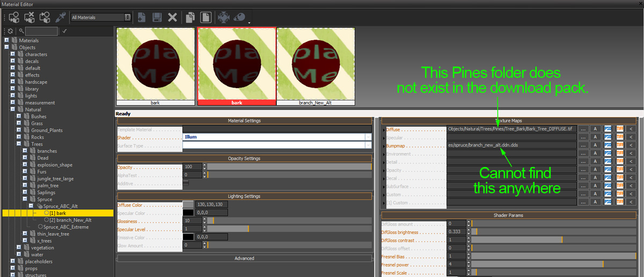Expand the Diffuse texture map triangle
Screen dimensions: 644x277
tap(384, 129)
